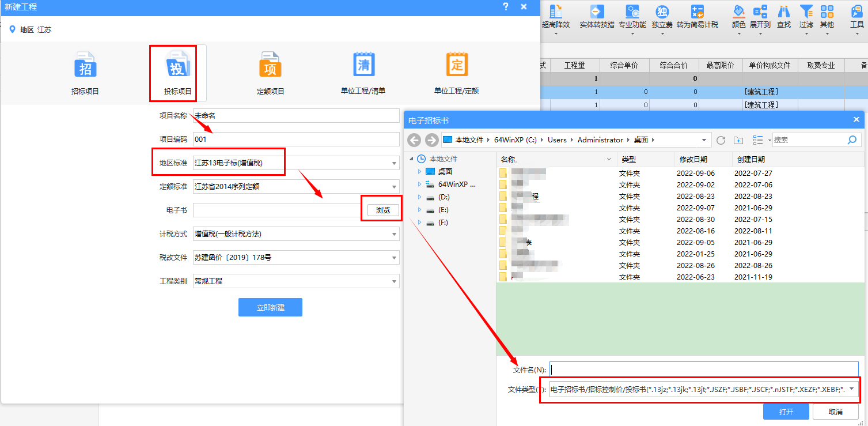Click the 项目编码 input field
This screenshot has width=868, height=426.
(x=296, y=140)
